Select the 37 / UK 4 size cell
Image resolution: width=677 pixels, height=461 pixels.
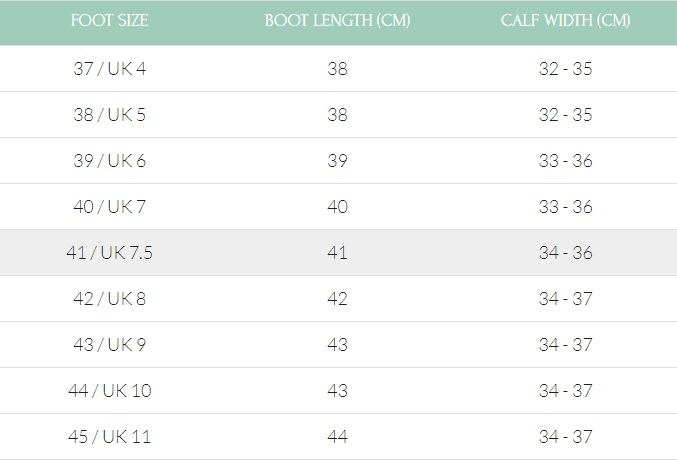click(110, 69)
